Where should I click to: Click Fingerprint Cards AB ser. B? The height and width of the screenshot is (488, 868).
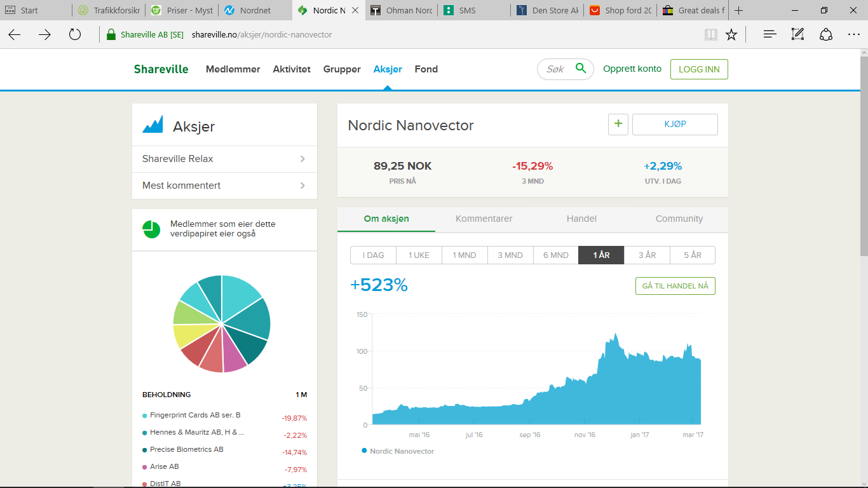pos(195,415)
